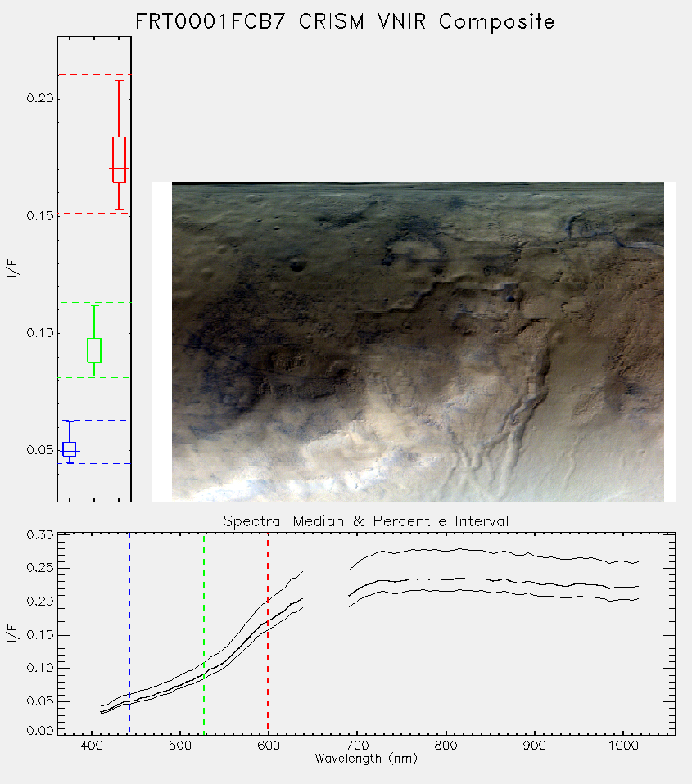Click the blue dashed vertical wavelength marker
Screen dimensions: 692x784
pyautogui.click(x=129, y=633)
